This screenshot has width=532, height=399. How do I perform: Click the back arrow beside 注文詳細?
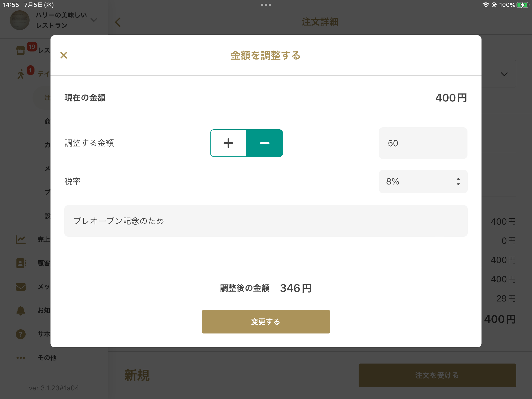[118, 22]
